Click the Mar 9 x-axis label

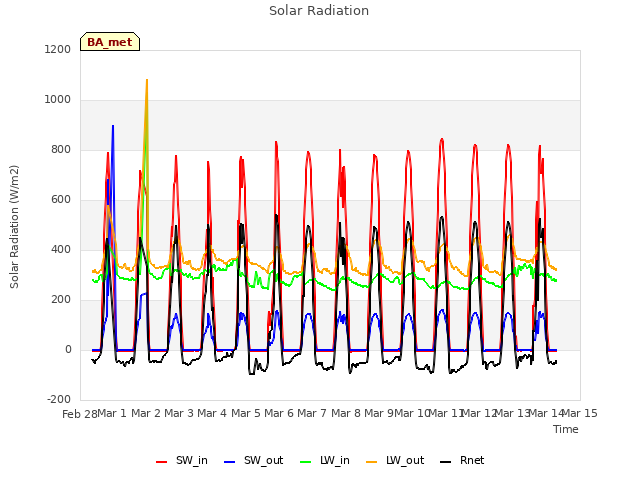(379, 413)
